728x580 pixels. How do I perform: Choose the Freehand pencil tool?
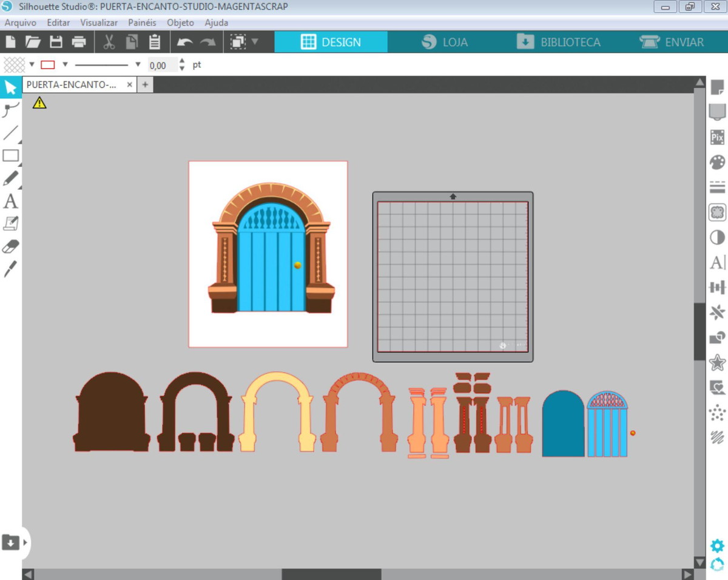[11, 178]
